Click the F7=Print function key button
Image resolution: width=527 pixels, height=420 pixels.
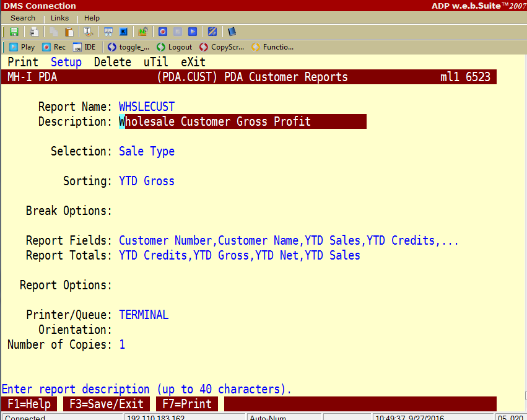[x=187, y=404]
